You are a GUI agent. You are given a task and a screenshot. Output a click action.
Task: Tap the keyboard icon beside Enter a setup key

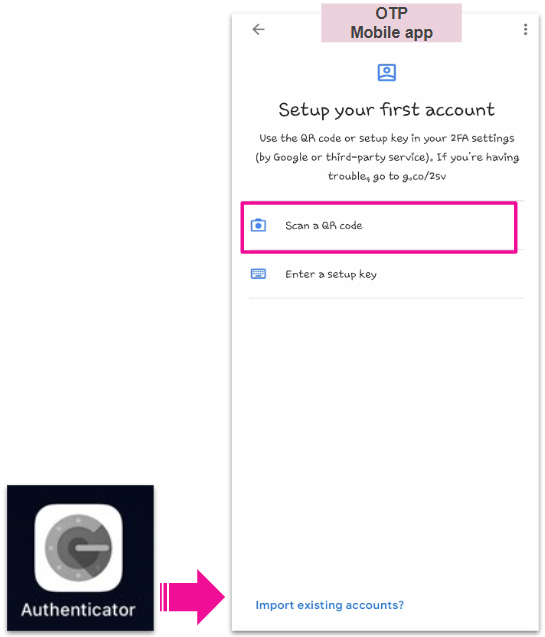(x=258, y=274)
